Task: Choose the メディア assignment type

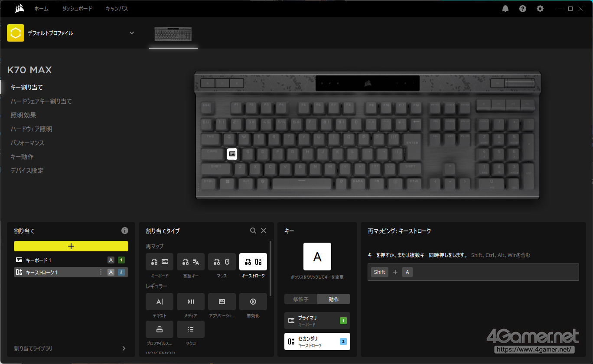Action: tap(191, 302)
